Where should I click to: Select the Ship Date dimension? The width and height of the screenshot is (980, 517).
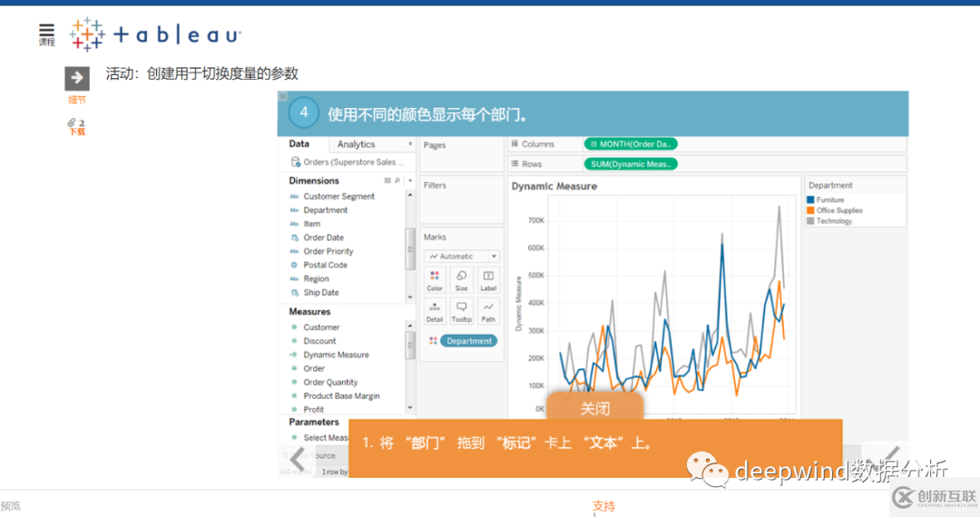pos(320,293)
